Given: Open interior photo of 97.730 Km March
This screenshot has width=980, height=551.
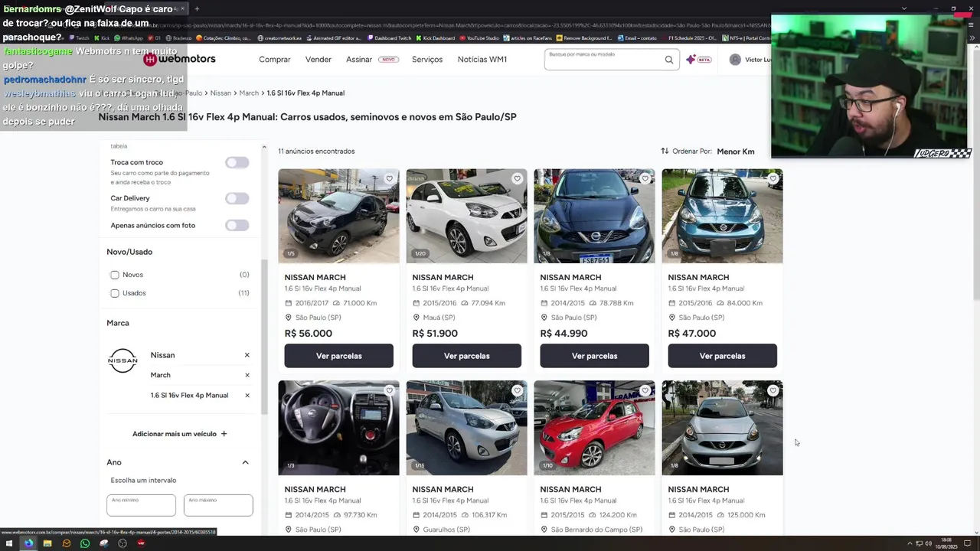Looking at the screenshot, I should point(338,428).
